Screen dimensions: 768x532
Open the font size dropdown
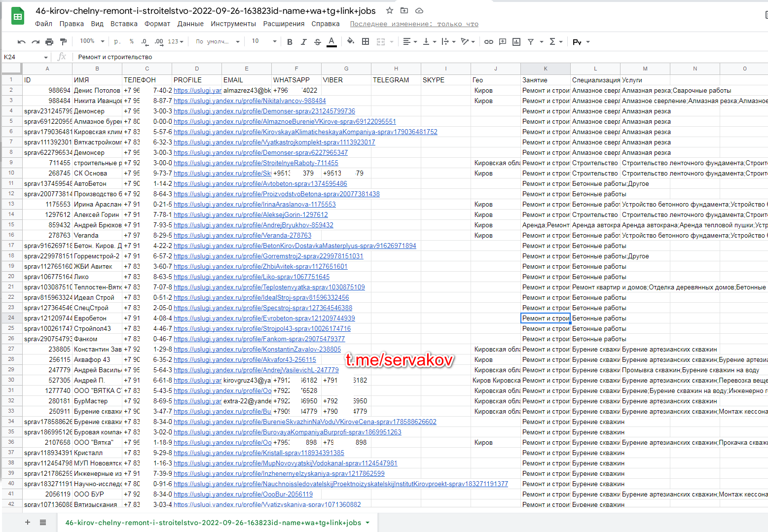pyautogui.click(x=264, y=41)
